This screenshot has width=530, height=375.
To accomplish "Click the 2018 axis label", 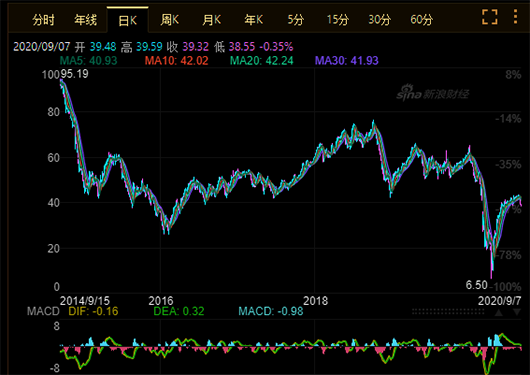I will [x=315, y=301].
